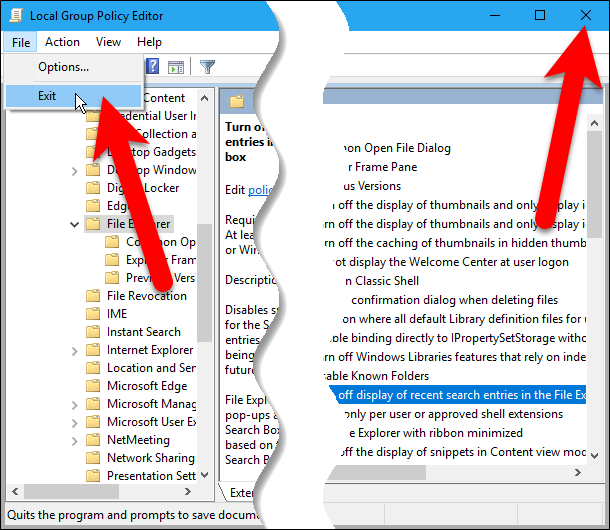The width and height of the screenshot is (610, 530).
Task: Collapse the File Explorer tree node
Action: pos(74,225)
